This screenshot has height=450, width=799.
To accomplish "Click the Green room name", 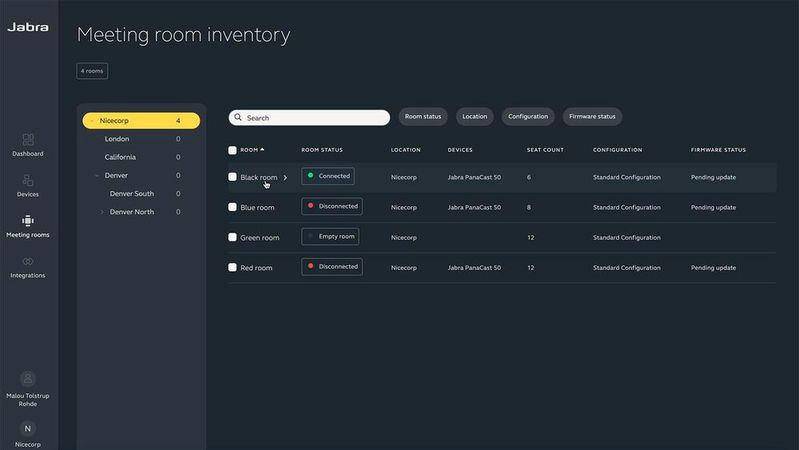I will click(x=260, y=237).
